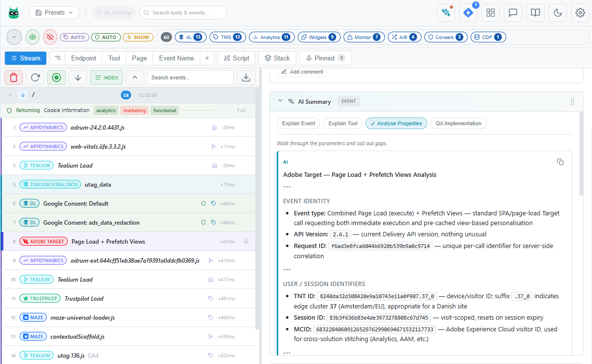Collapse the / page group chevron

pos(10,95)
